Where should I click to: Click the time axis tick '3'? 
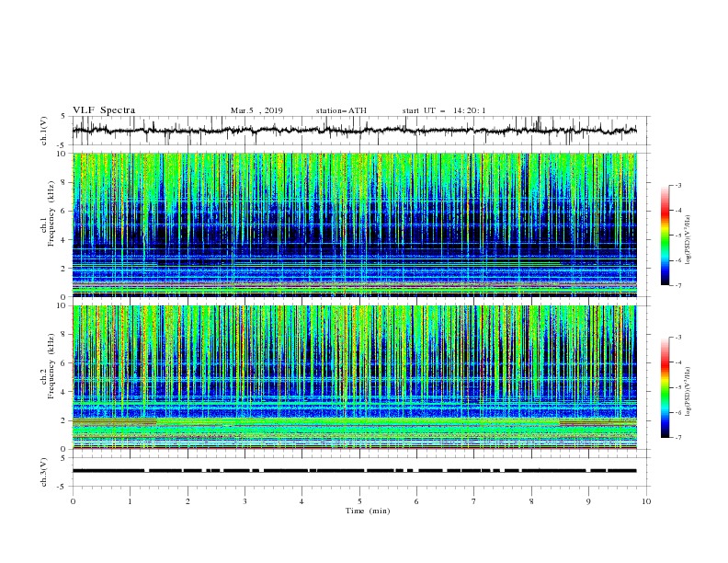coord(245,501)
